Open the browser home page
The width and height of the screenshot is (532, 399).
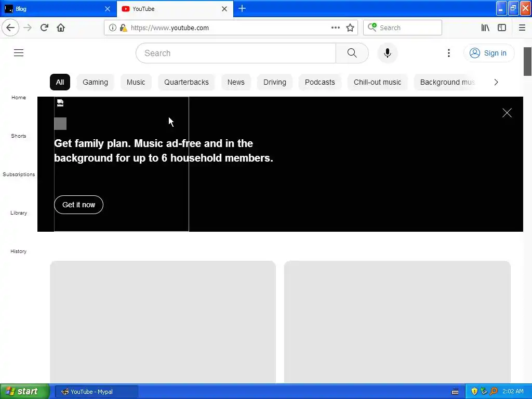61,28
